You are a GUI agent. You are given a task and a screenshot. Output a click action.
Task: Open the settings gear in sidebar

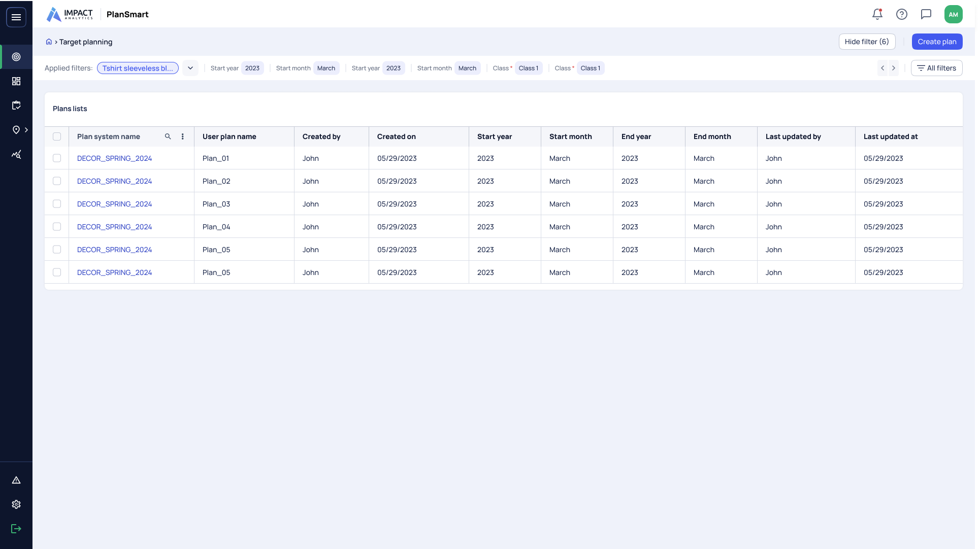[16, 504]
